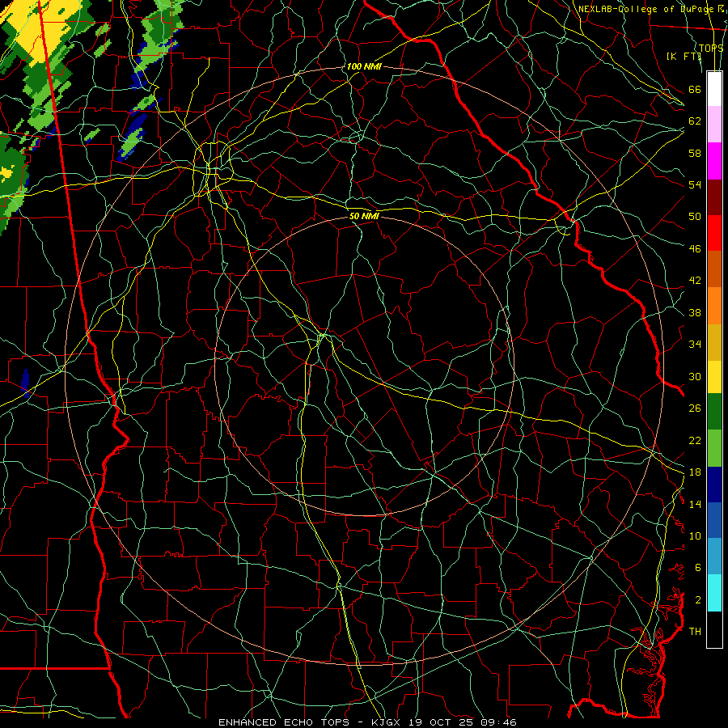This screenshot has width=728, height=728.
Task: Click the dark orange legend band
Action: 714,269
